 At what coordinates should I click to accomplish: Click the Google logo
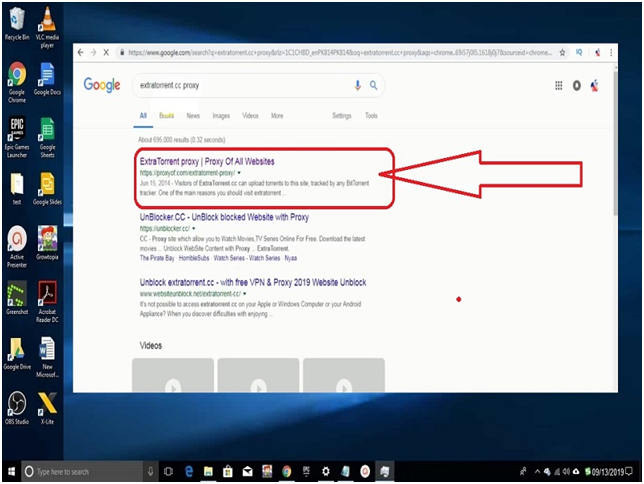(x=102, y=85)
